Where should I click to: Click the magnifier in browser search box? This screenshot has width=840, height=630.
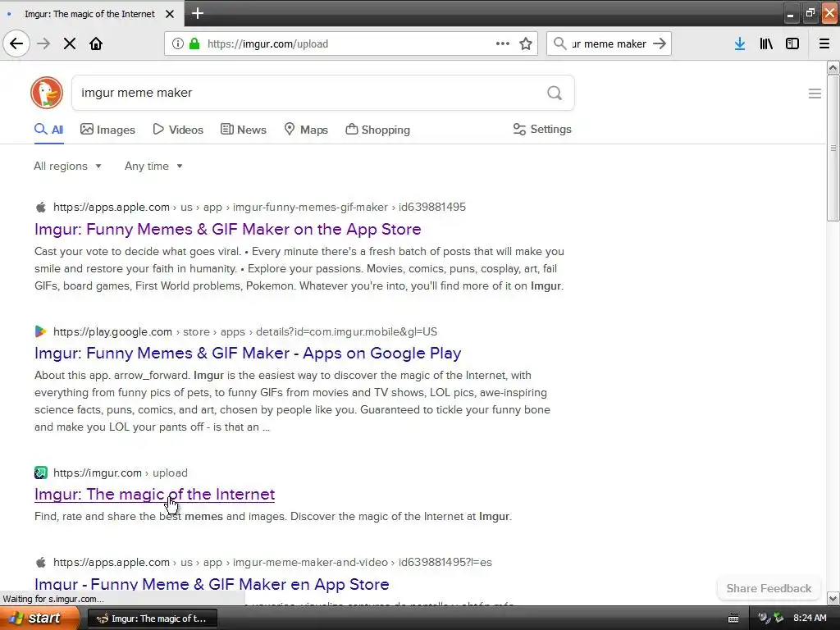(x=559, y=43)
